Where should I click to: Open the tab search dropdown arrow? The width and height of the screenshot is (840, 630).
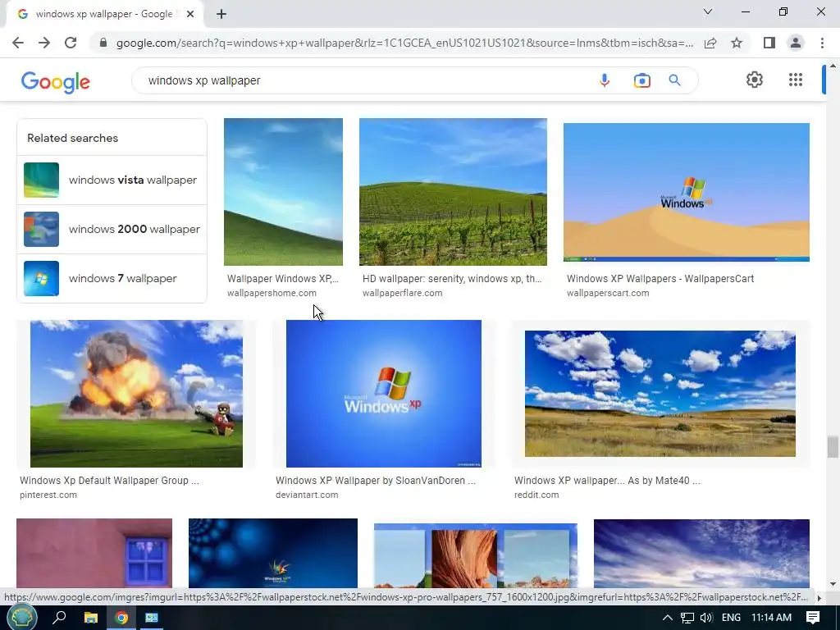pyautogui.click(x=708, y=11)
